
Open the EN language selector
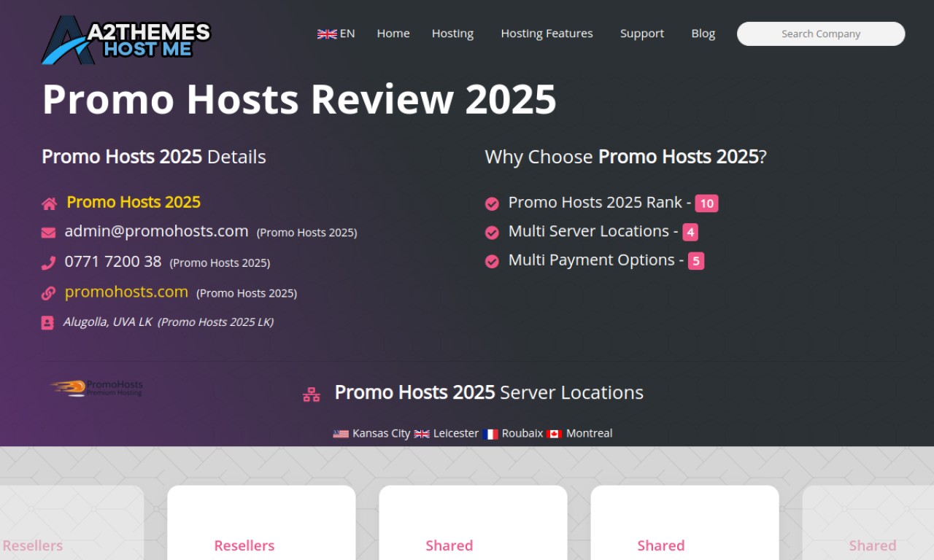coord(336,34)
